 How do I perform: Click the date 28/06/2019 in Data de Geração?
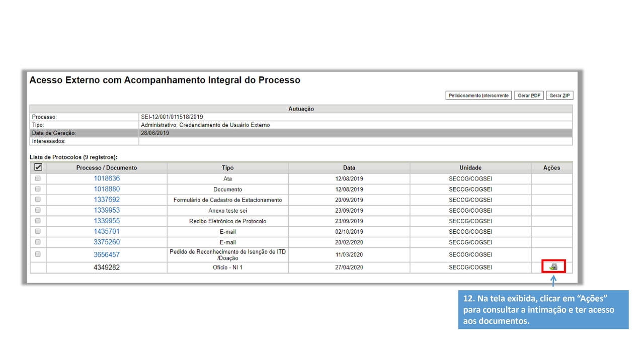pyautogui.click(x=155, y=133)
